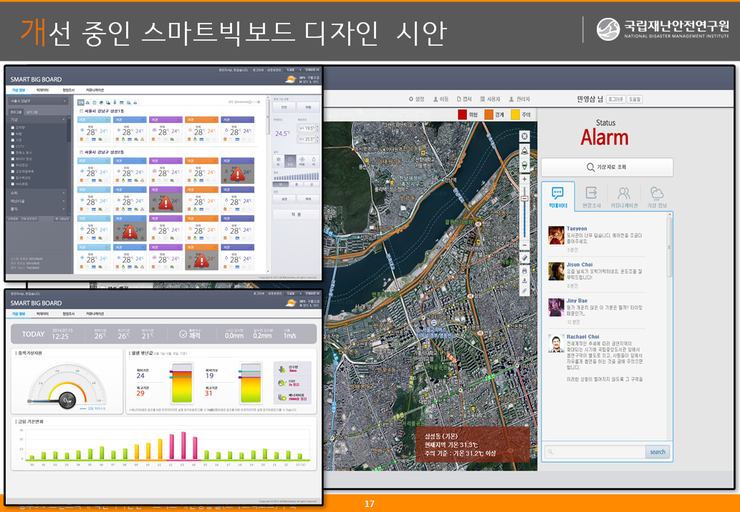Select the 기상 정보 cloud icon tab
Image resolution: width=740 pixels, height=512 pixels.
(657, 195)
